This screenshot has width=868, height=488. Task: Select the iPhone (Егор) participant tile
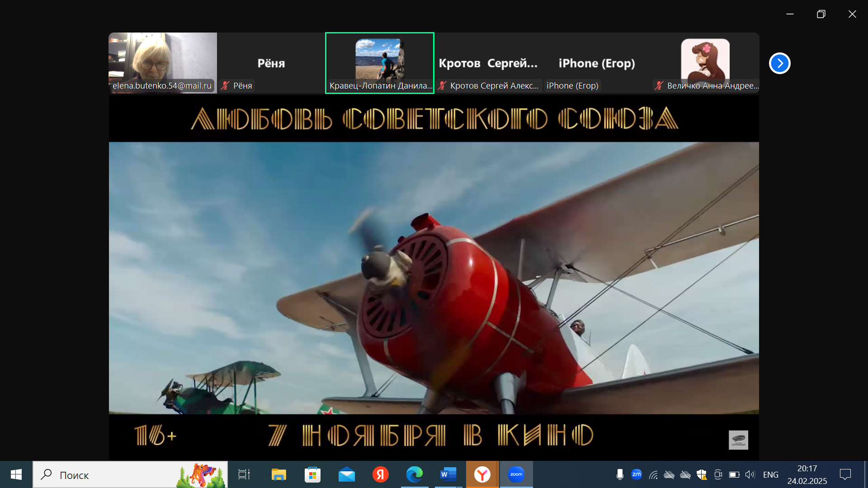597,63
